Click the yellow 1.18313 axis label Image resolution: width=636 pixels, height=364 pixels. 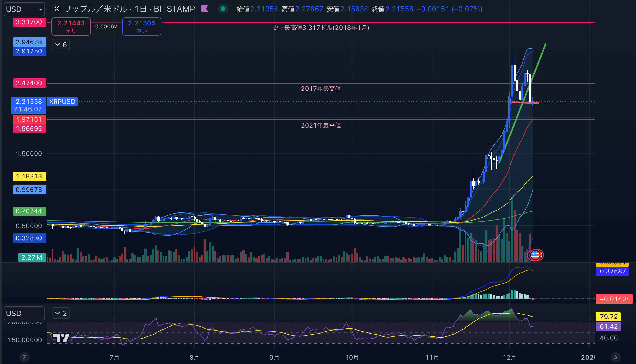pos(30,176)
